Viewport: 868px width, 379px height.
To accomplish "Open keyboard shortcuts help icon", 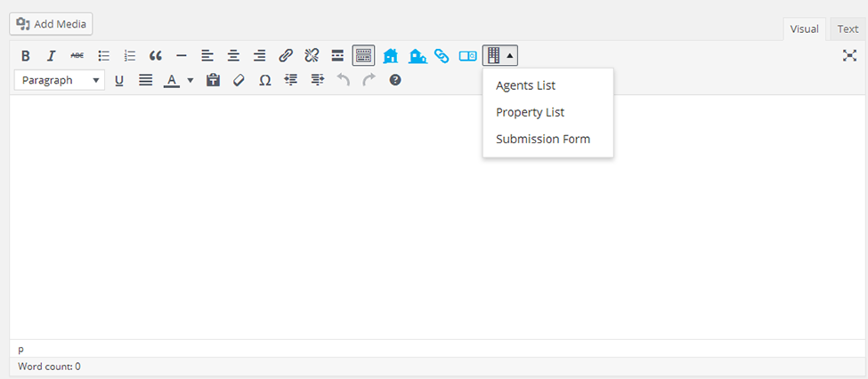I will coord(395,80).
